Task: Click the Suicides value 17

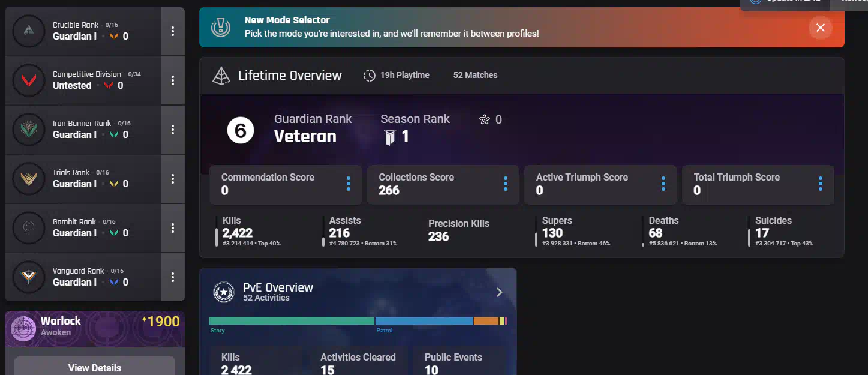Action: 762,233
